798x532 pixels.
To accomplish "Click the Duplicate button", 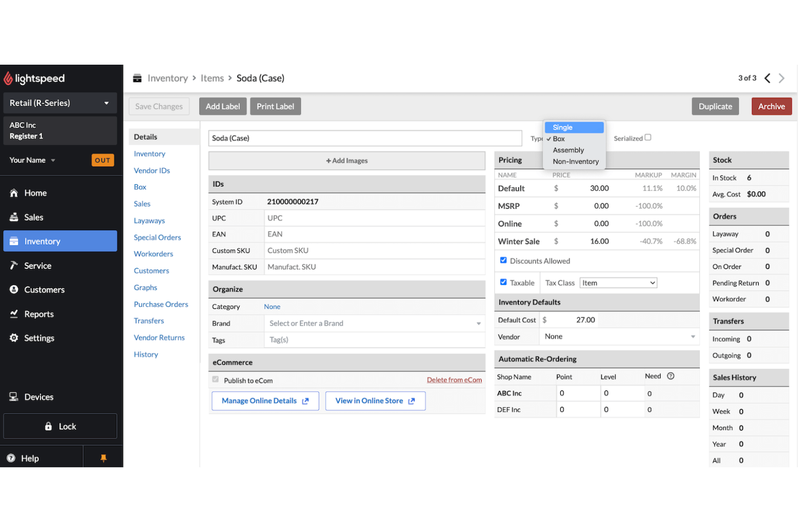I will 716,107.
